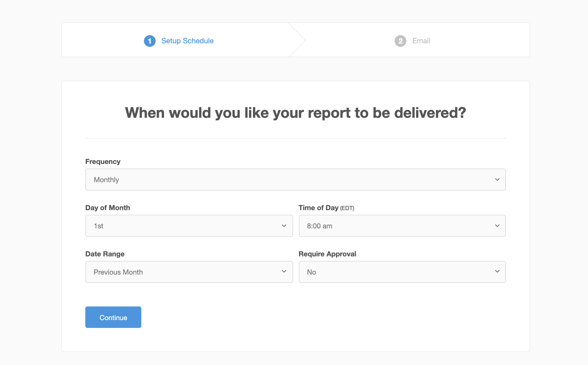This screenshot has height=365, width=588.
Task: Open the Day of Month dropdown
Action: click(189, 226)
